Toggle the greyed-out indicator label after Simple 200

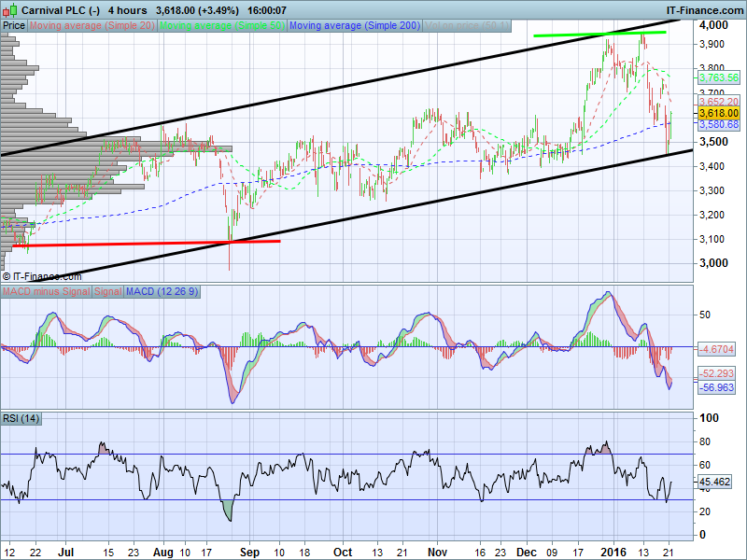click(467, 25)
